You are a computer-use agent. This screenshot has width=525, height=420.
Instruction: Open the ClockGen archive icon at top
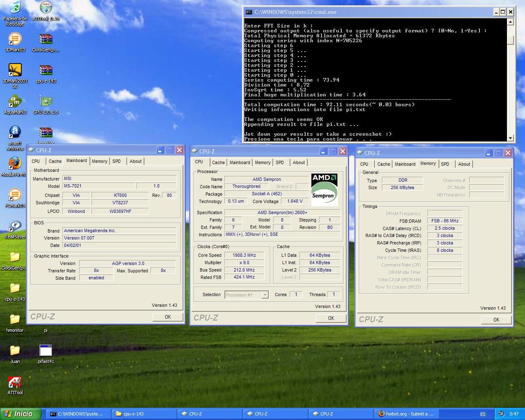[46, 42]
